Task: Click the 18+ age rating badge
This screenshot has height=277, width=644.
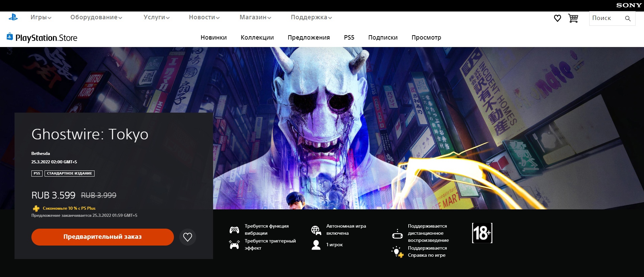Action: click(482, 233)
